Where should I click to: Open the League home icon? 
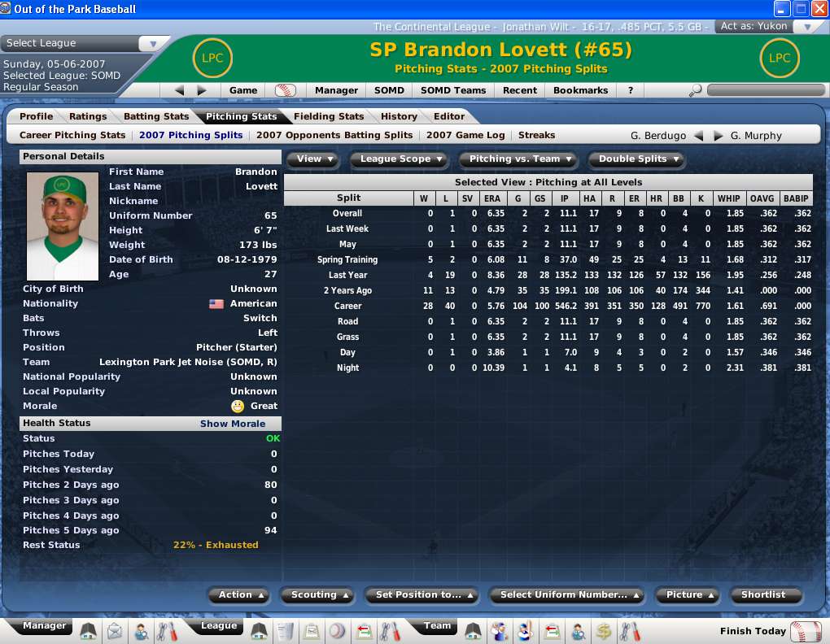tap(260, 631)
